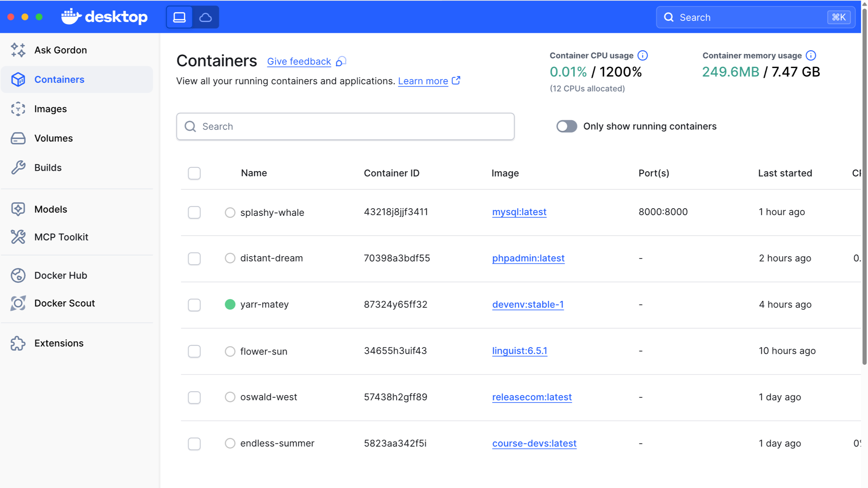Open the Models section

(x=50, y=209)
